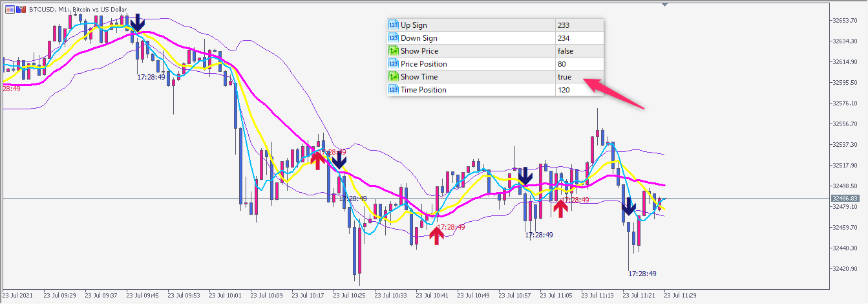The height and width of the screenshot is (304, 868).
Task: Click price scale value 32459.70
Action: [x=845, y=227]
